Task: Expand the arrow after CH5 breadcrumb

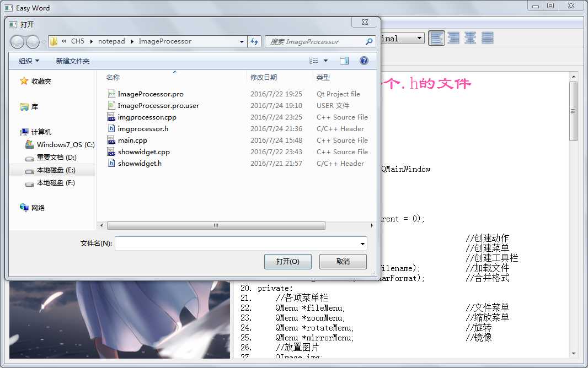Action: 91,41
